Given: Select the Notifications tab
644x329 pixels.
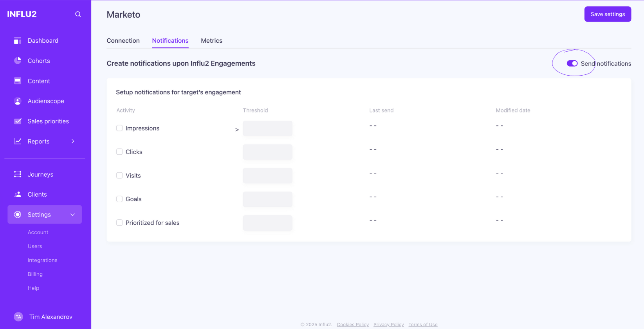Looking at the screenshot, I should 170,41.
